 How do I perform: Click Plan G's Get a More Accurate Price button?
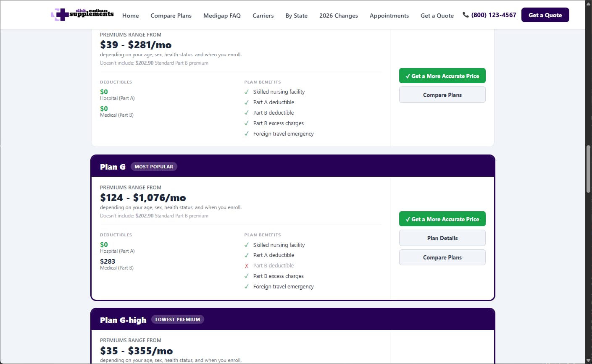click(442, 219)
